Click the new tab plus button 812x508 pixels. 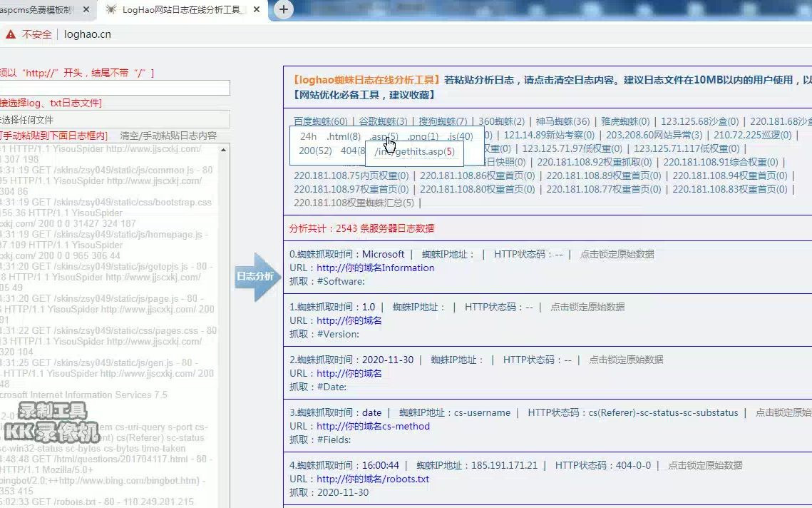(283, 9)
